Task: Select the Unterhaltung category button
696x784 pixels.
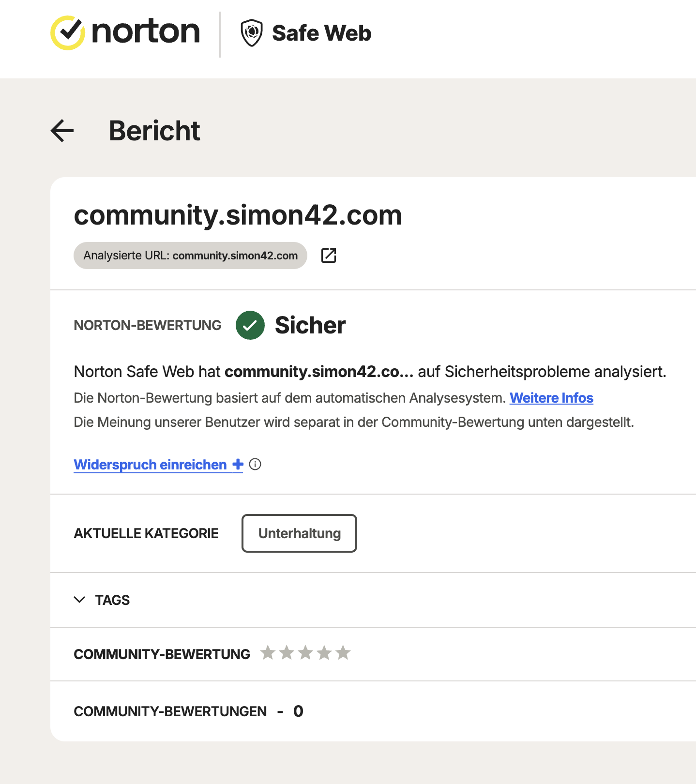Action: coord(299,533)
